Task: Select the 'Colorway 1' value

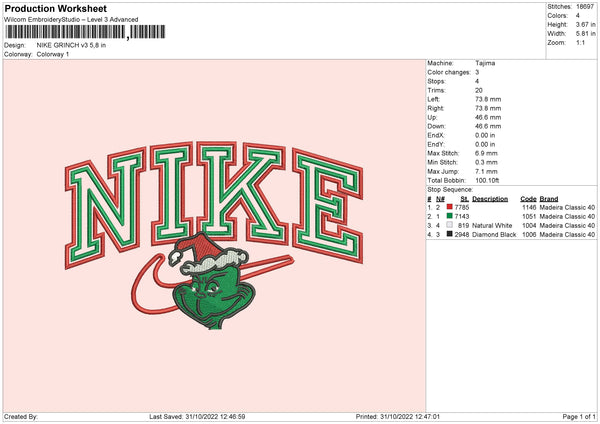Action: click(x=53, y=54)
